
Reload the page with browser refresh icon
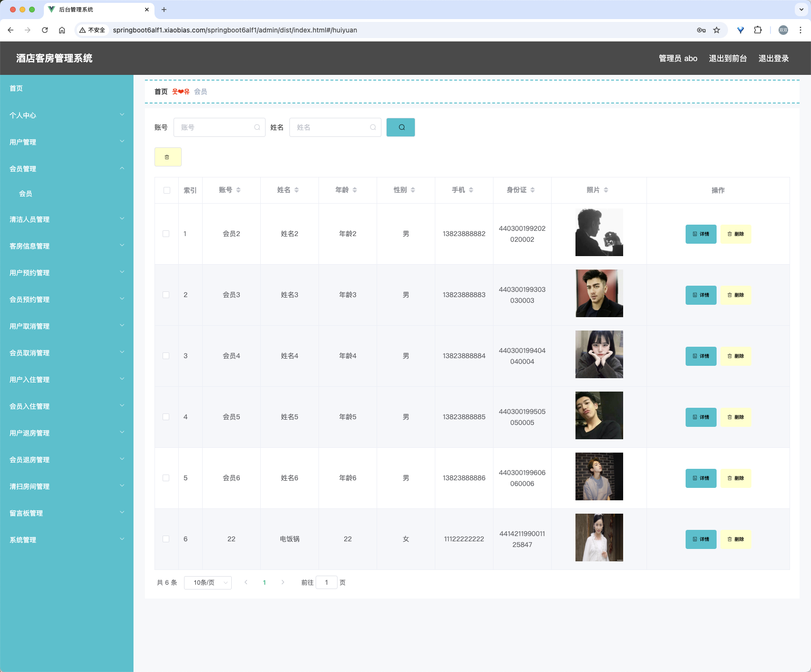click(x=45, y=30)
